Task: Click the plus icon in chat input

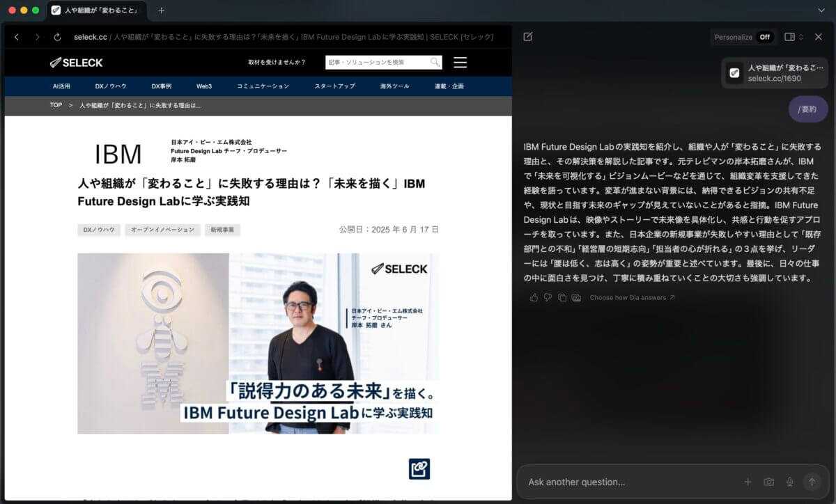Action: (748, 482)
